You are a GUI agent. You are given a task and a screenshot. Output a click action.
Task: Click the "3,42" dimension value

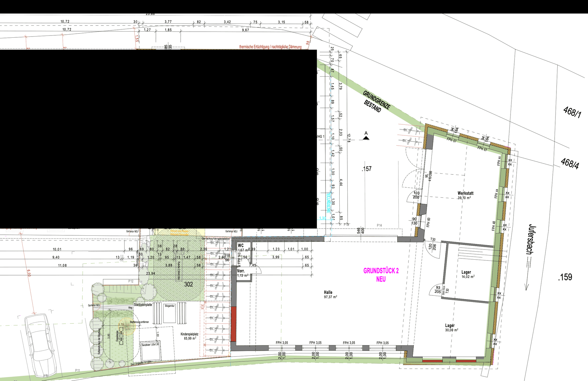227,22
